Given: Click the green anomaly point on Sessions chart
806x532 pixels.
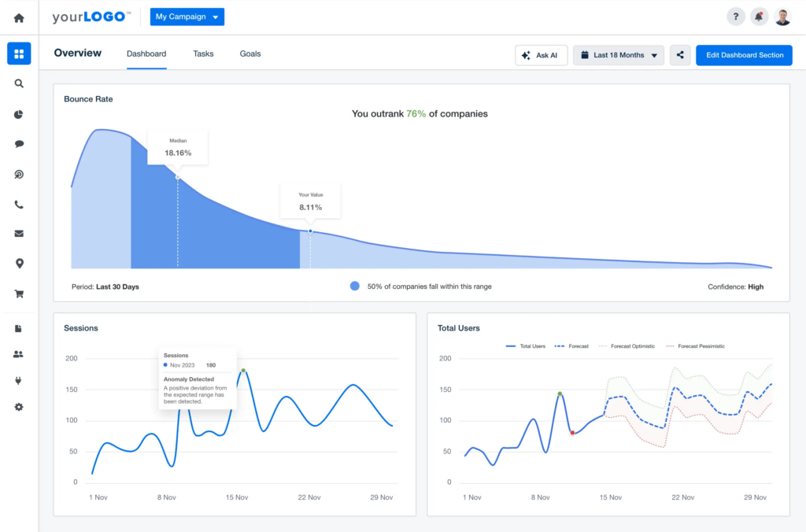Looking at the screenshot, I should 243,370.
